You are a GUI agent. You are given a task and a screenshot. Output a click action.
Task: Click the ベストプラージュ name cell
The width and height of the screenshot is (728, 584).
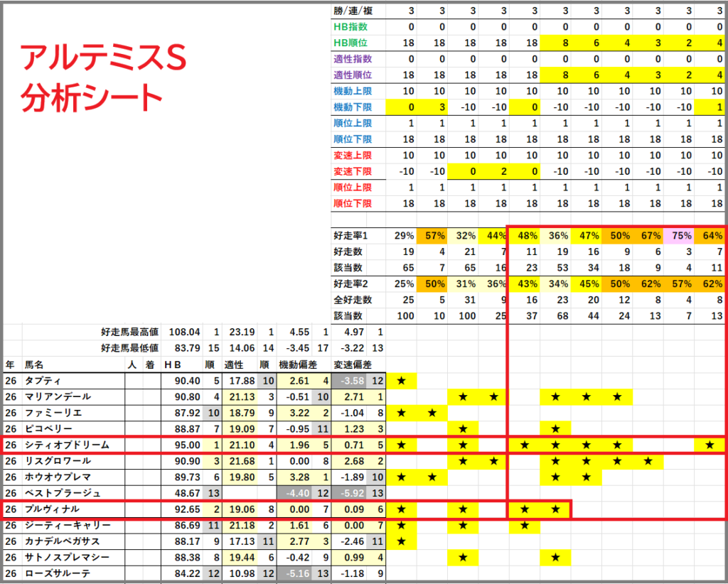73,493
